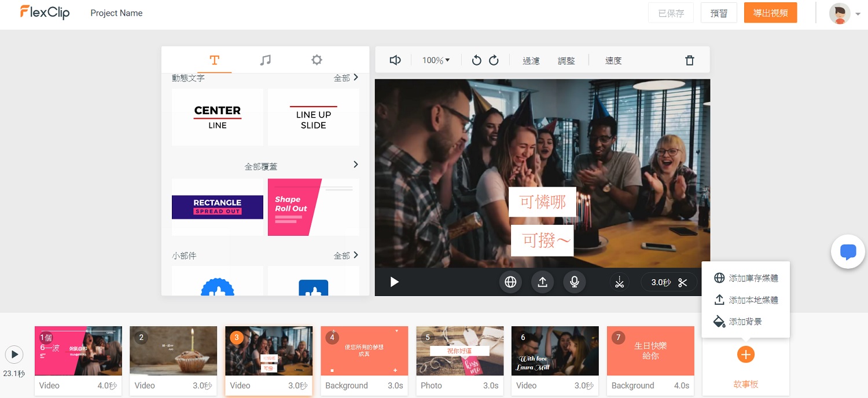The image size is (868, 398).
Task: Click the microphone record button
Action: pos(575,282)
